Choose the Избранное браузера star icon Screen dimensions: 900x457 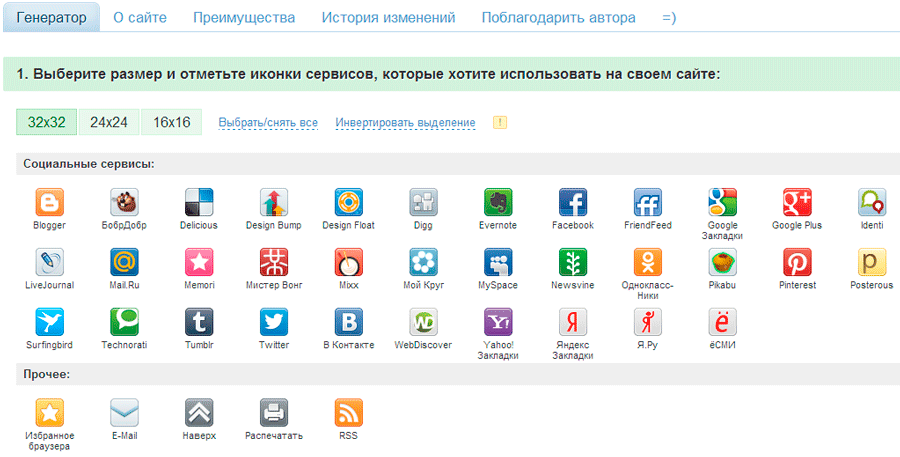point(49,413)
